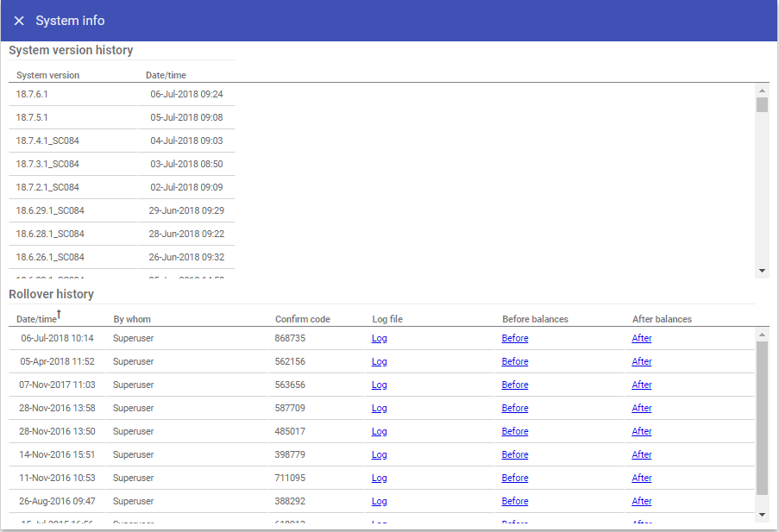Select version 18.7.6.1 row
The image size is (779, 532).
coord(35,94)
